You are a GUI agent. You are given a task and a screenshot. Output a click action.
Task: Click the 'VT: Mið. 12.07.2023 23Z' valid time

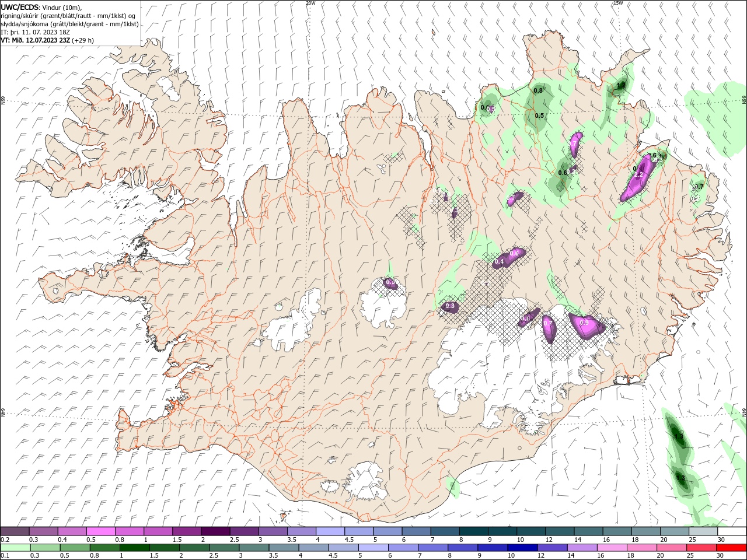[x=36, y=40]
